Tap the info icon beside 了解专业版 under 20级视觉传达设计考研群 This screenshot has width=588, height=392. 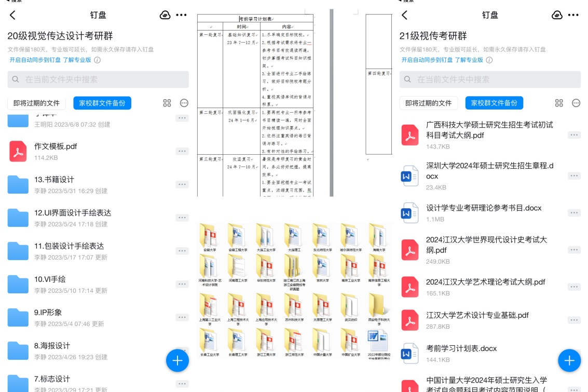97,60
